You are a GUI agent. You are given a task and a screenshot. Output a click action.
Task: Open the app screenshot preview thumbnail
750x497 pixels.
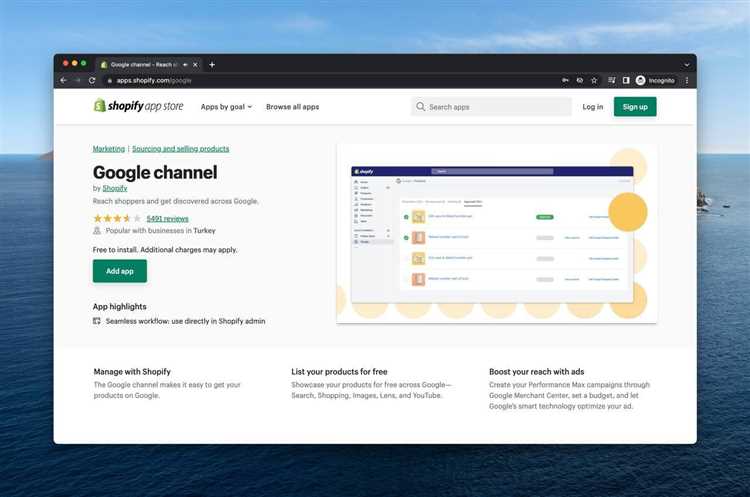[496, 233]
